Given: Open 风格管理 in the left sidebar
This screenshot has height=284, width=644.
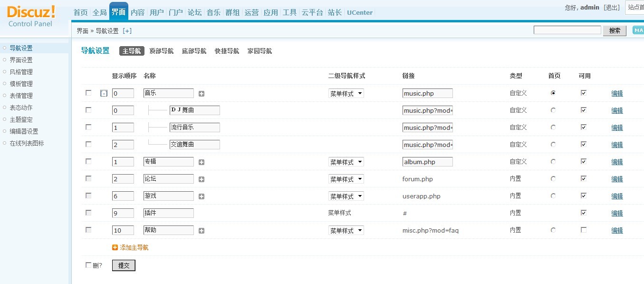Looking at the screenshot, I should (x=21, y=72).
